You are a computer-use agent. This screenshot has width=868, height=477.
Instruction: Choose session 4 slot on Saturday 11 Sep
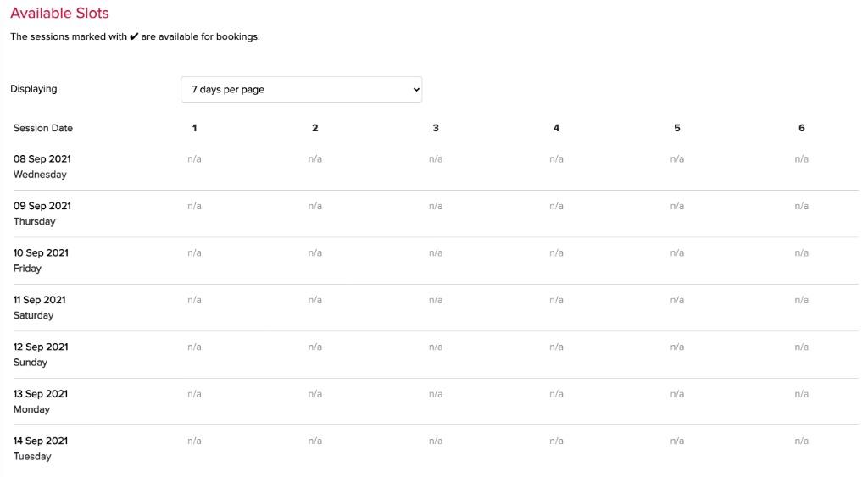point(556,300)
